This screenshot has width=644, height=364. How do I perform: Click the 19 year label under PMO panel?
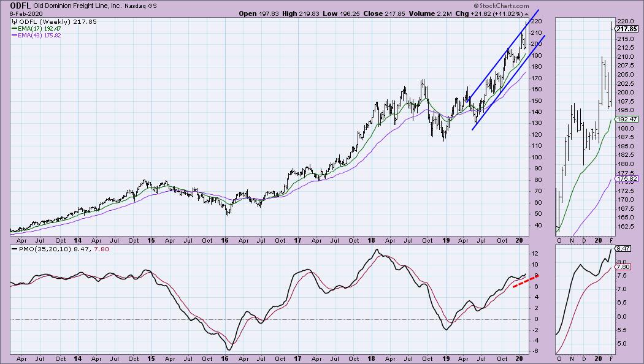click(446, 358)
